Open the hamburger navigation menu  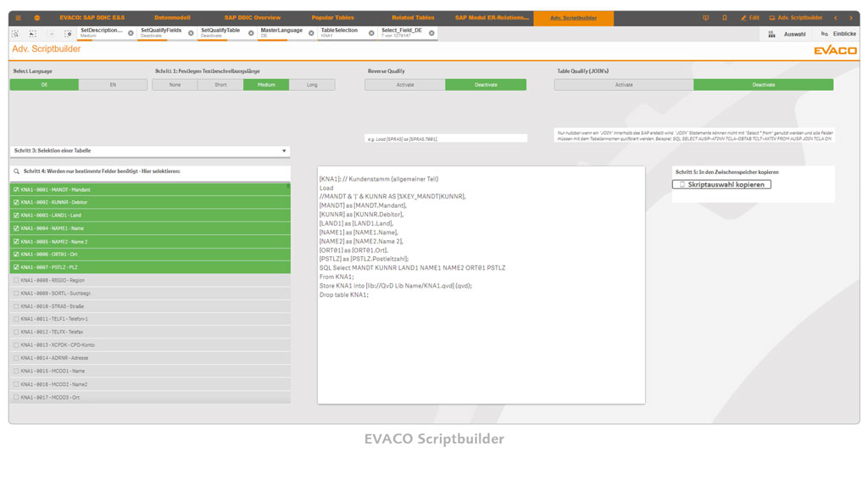pyautogui.click(x=19, y=18)
